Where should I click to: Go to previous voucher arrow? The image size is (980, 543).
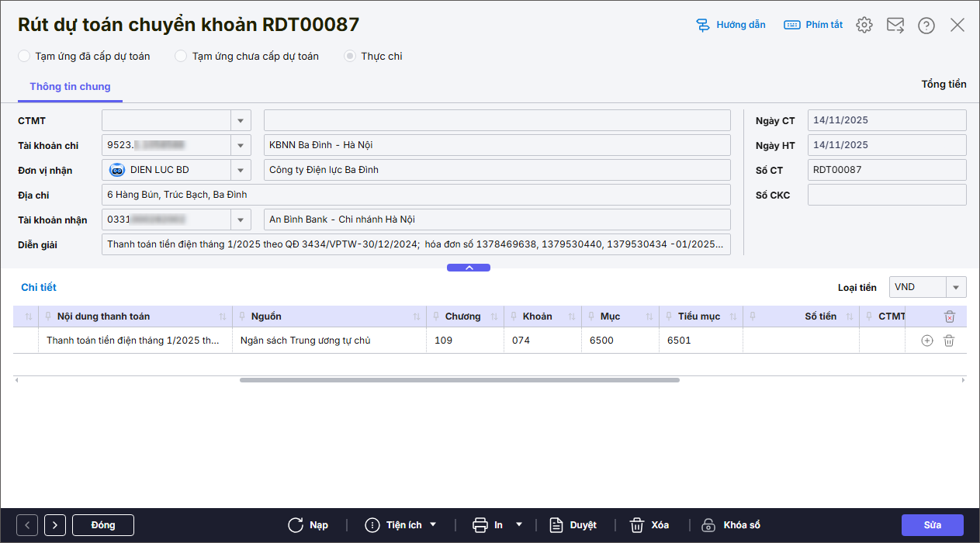(27, 525)
